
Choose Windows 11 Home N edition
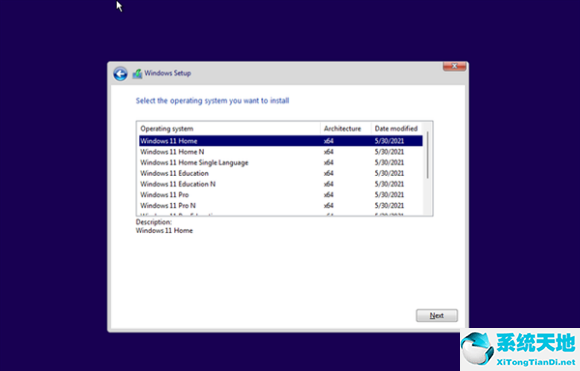(x=281, y=152)
